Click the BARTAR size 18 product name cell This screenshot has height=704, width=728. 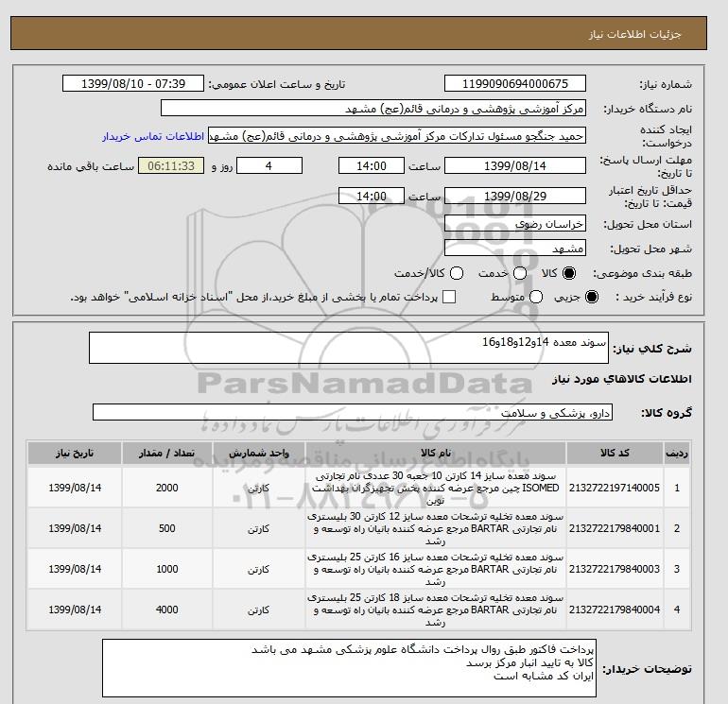coord(436,610)
